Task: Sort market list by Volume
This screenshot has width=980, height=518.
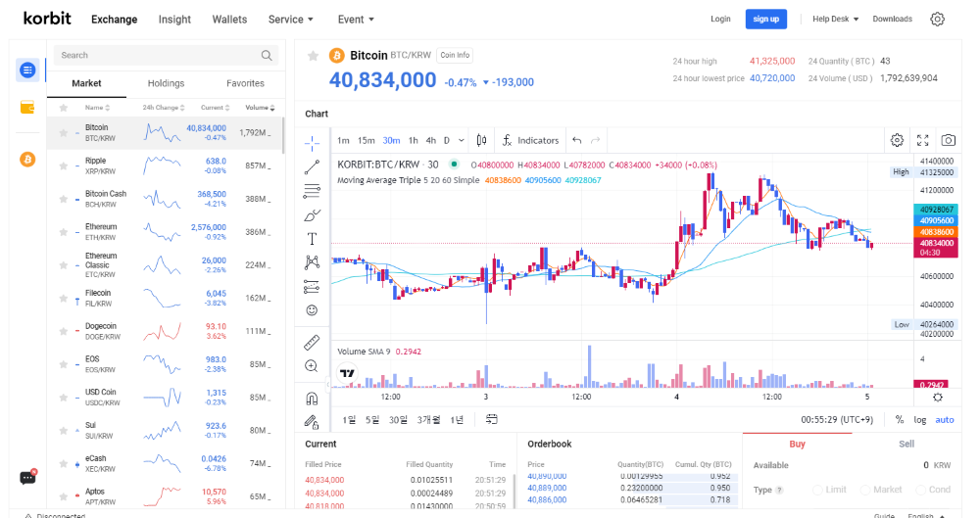Action: [260, 108]
